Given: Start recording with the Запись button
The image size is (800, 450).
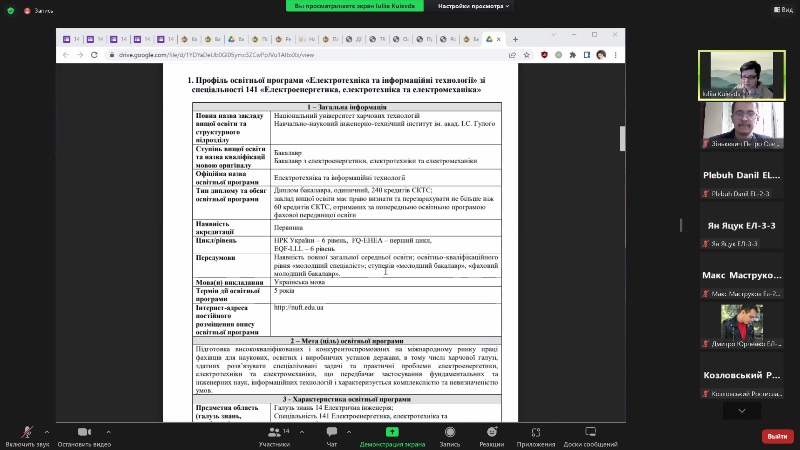Looking at the screenshot, I should click(450, 431).
